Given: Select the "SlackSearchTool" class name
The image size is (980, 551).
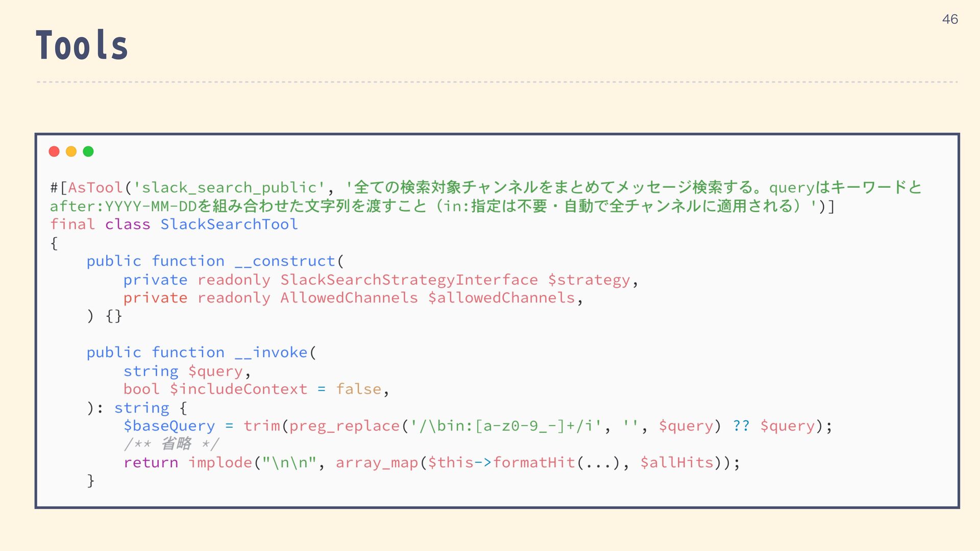Looking at the screenshot, I should [229, 224].
